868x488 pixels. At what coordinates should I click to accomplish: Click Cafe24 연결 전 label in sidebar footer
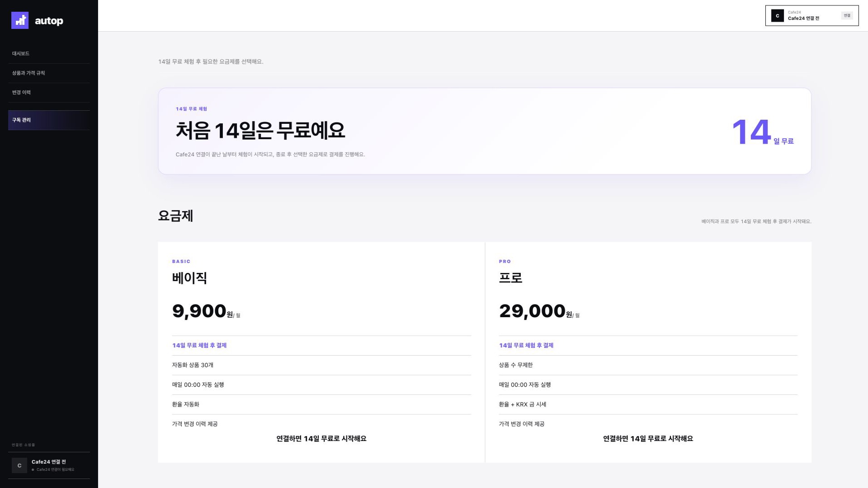point(48,462)
